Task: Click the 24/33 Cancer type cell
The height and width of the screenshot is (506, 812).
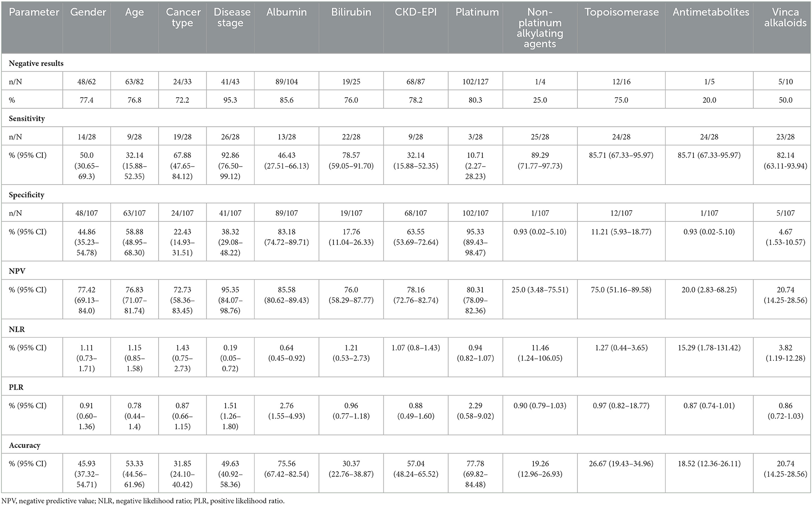Action: coord(182,82)
